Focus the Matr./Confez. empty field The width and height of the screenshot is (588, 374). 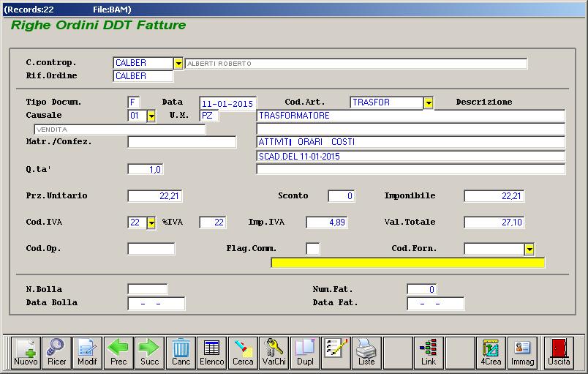[x=182, y=142]
